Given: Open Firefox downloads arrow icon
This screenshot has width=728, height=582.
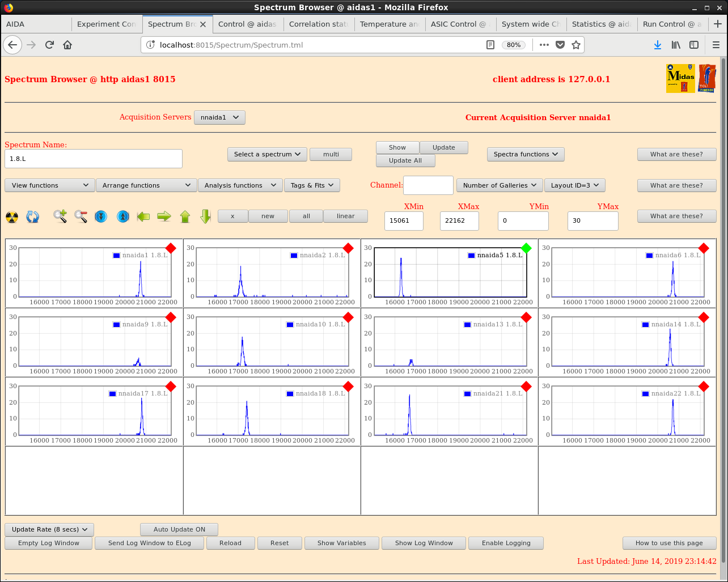Looking at the screenshot, I should click(658, 45).
